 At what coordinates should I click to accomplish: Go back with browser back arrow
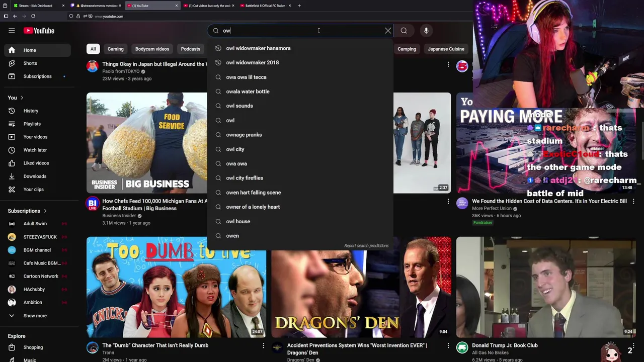point(15,16)
